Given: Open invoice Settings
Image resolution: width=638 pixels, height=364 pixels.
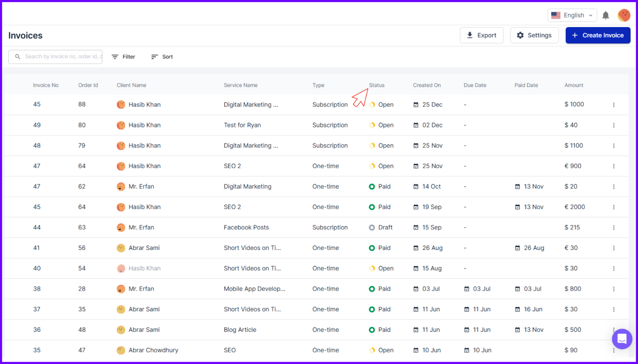Looking at the screenshot, I should click(x=534, y=35).
